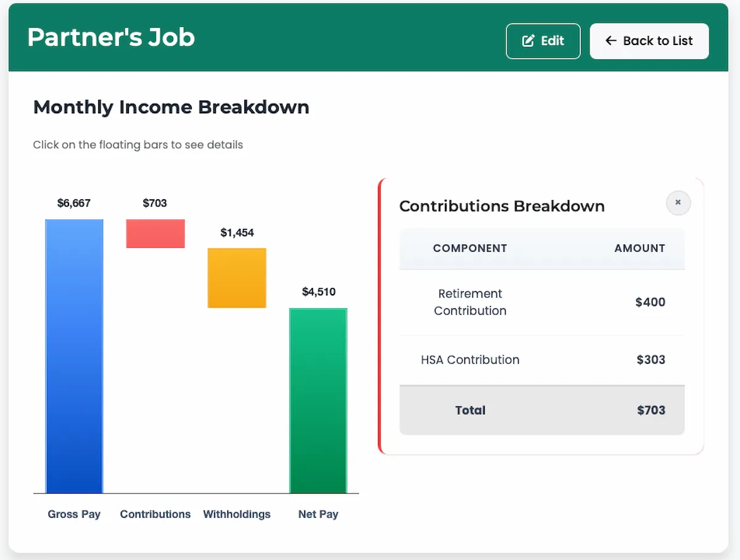The image size is (740, 560).
Task: Click the pencil icon on Edit button
Action: tap(528, 41)
